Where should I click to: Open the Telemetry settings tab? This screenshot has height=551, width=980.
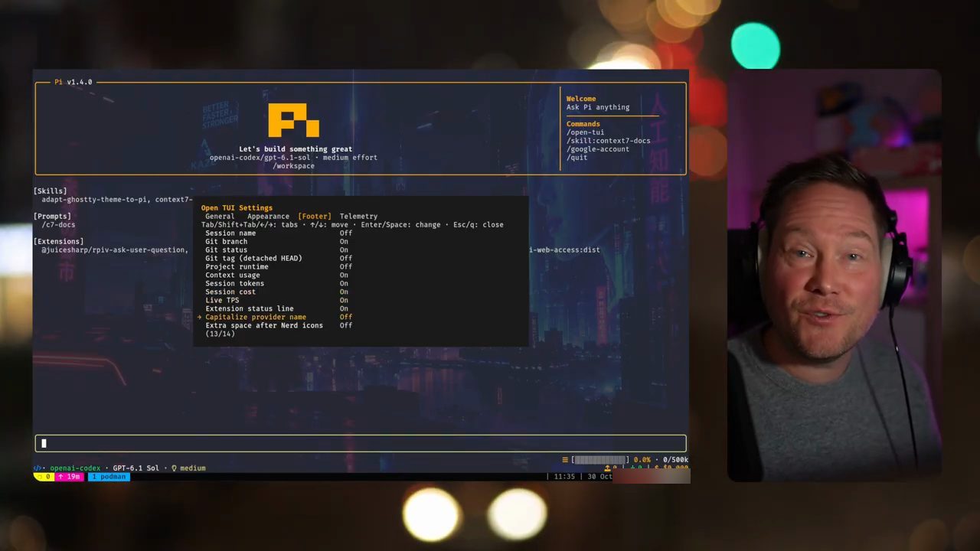tap(358, 216)
